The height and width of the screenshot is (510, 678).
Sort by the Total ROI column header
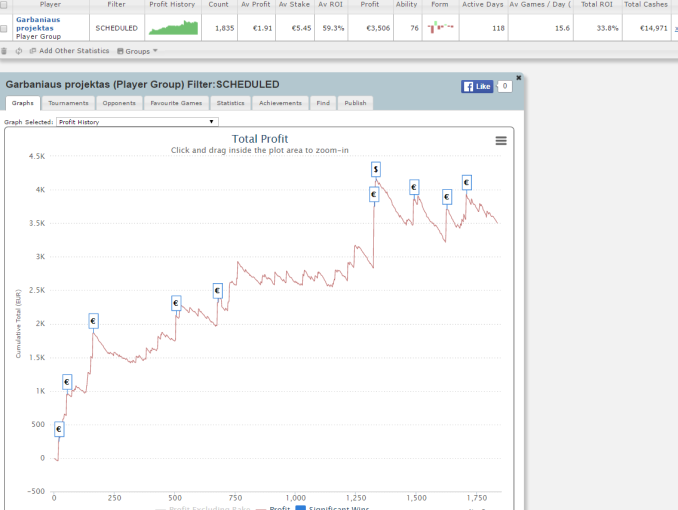[x=598, y=5]
